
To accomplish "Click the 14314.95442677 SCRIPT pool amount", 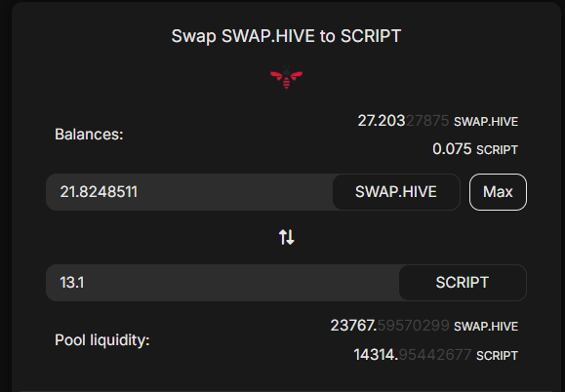I will coord(413,355).
